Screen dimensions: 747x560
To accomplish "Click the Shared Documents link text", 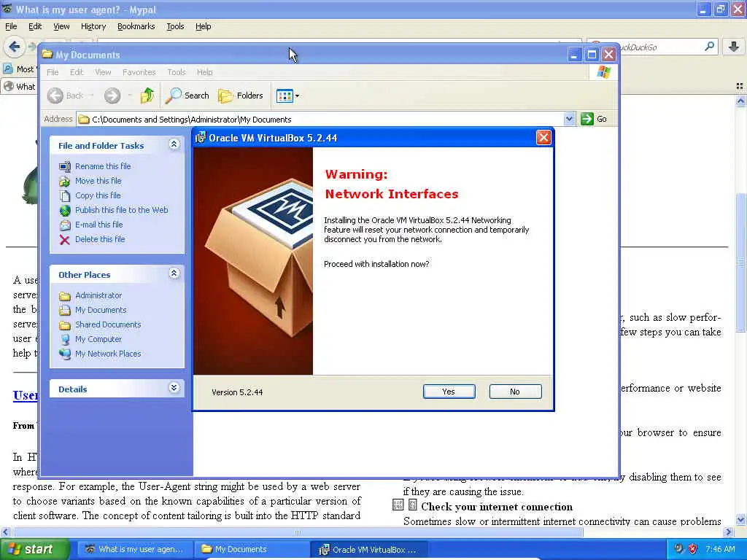I will pos(108,324).
